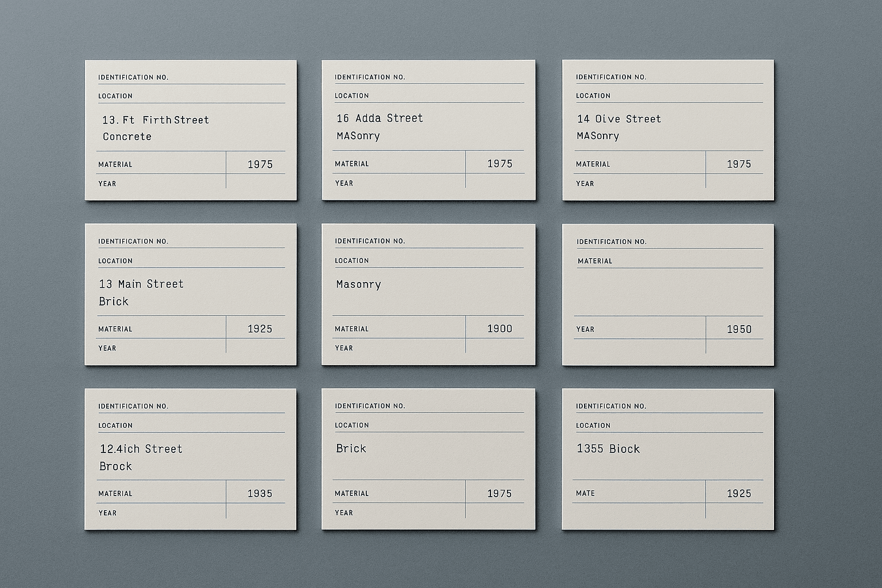Click 1925 on the 1355 Biock card
882x588 pixels.
pos(739,493)
